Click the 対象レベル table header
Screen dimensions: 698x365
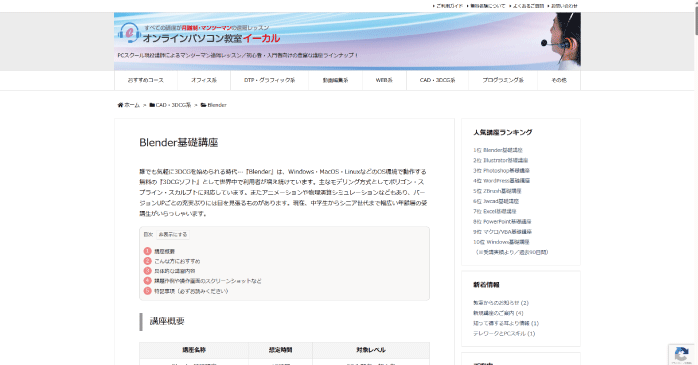(x=371, y=350)
